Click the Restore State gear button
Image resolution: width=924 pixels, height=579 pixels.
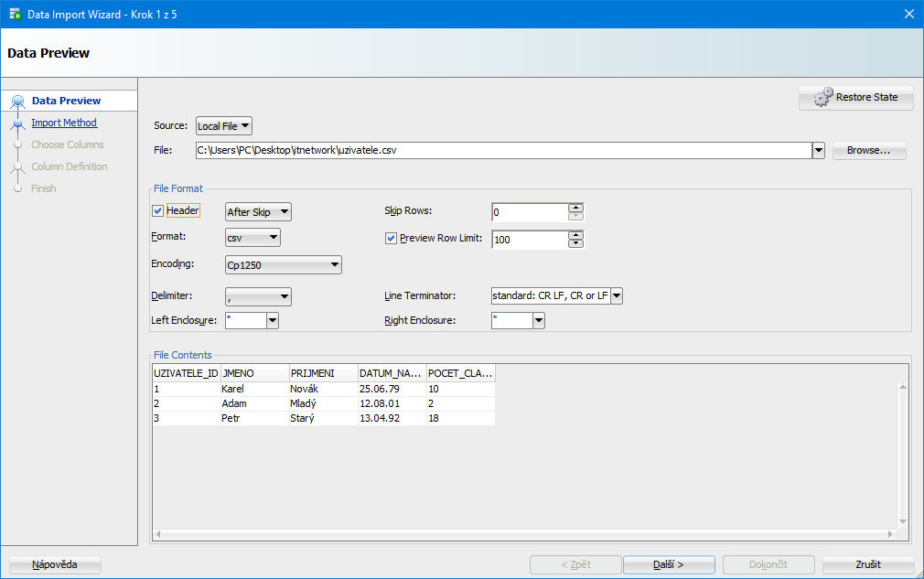click(x=855, y=97)
